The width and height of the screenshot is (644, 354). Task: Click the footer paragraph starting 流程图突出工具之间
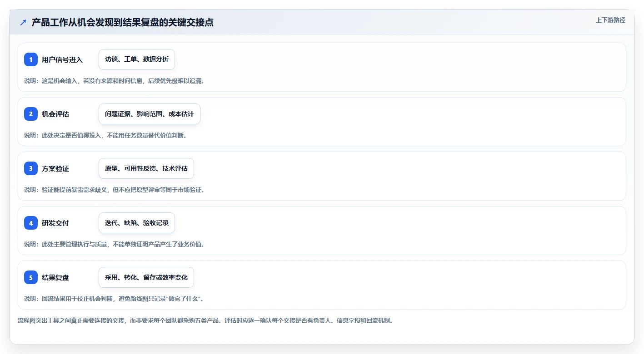point(205,320)
